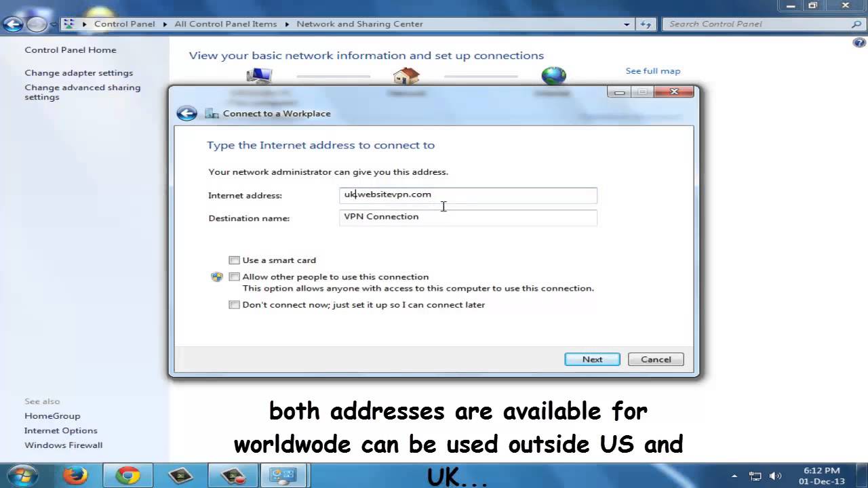Click the address bar refresh button
This screenshot has height=488, width=868.
point(646,24)
